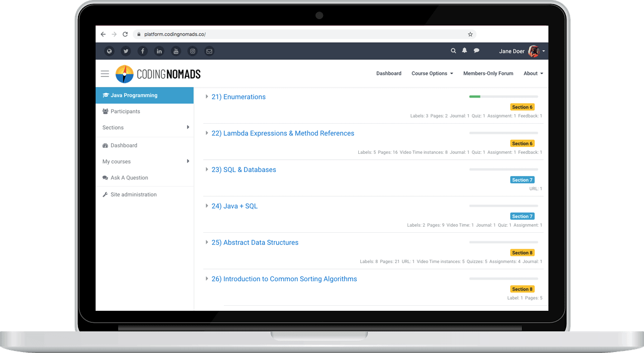This screenshot has height=353, width=644.
Task: Click the CodingNomads compass logo
Action: [x=124, y=74]
